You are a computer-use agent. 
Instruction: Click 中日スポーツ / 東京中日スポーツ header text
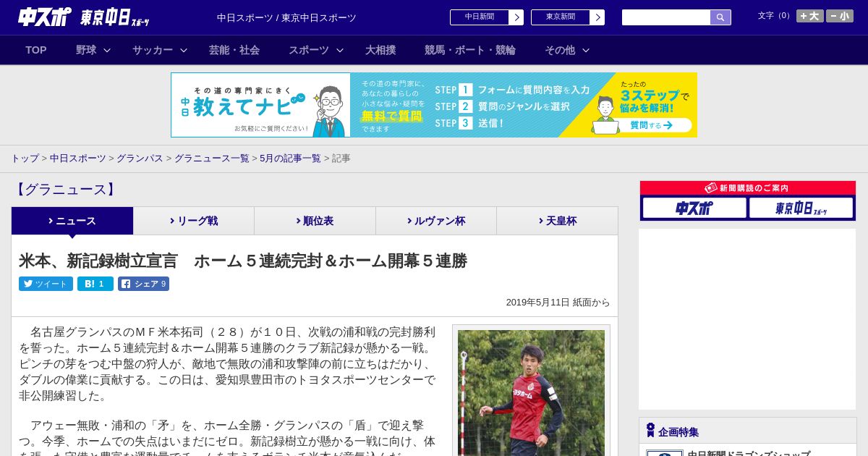click(286, 17)
